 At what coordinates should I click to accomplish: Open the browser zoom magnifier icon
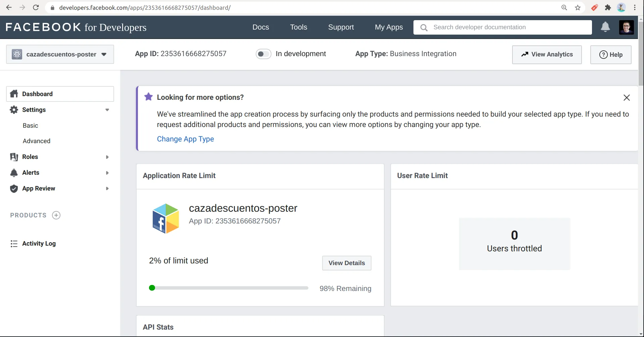pyautogui.click(x=564, y=7)
